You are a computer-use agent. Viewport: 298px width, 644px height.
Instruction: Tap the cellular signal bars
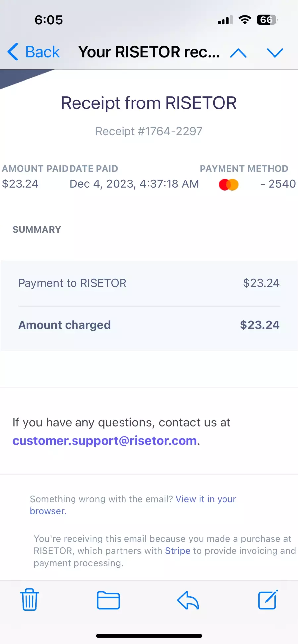coord(225,20)
